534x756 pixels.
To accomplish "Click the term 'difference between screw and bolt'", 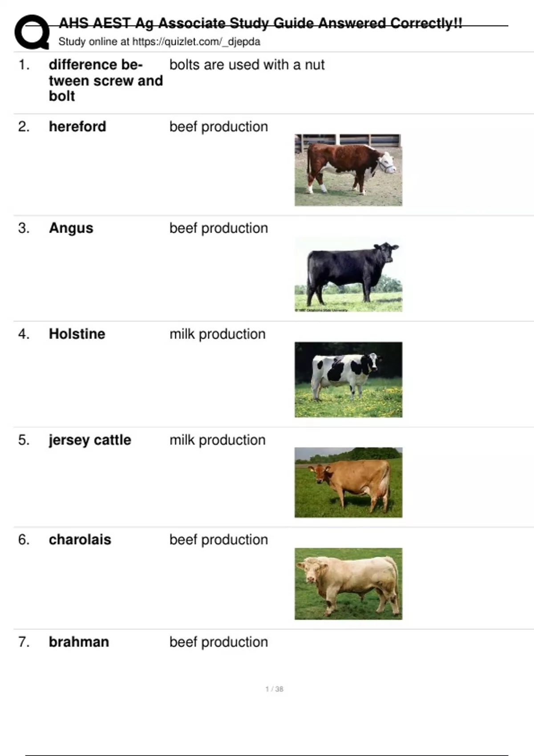I will [105, 80].
